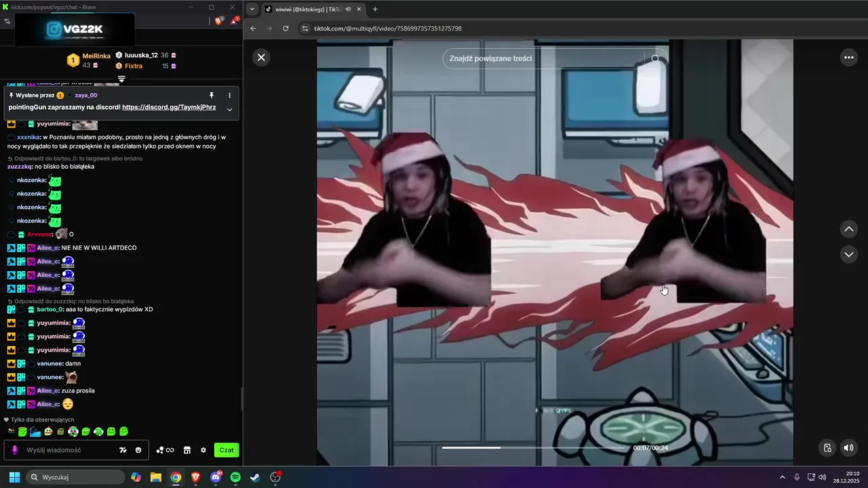The height and width of the screenshot is (488, 868).
Task: Click bartoo_0 username in chat
Action: click(x=50, y=309)
